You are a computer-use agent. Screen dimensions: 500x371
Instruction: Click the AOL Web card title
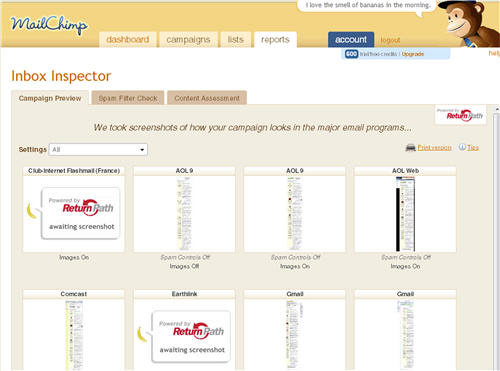coord(405,171)
